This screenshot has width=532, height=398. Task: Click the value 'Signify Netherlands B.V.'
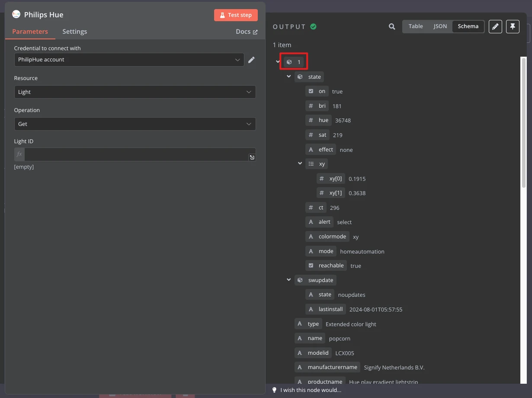pyautogui.click(x=394, y=368)
